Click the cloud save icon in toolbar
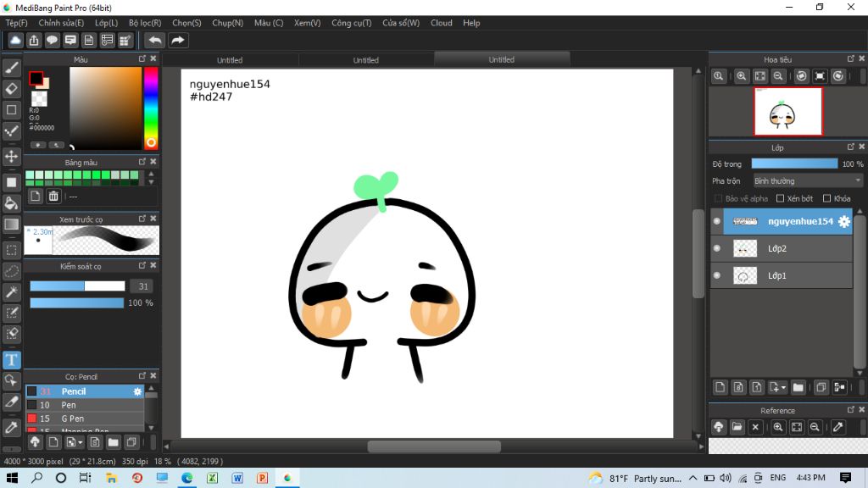The height and width of the screenshot is (488, 868). (x=15, y=41)
